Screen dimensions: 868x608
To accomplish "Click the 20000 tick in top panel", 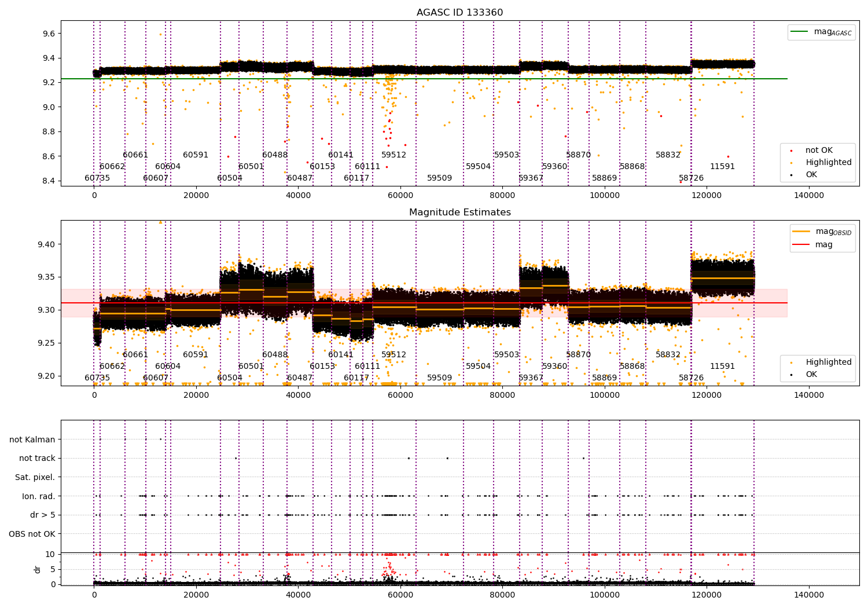I will click(x=196, y=195).
